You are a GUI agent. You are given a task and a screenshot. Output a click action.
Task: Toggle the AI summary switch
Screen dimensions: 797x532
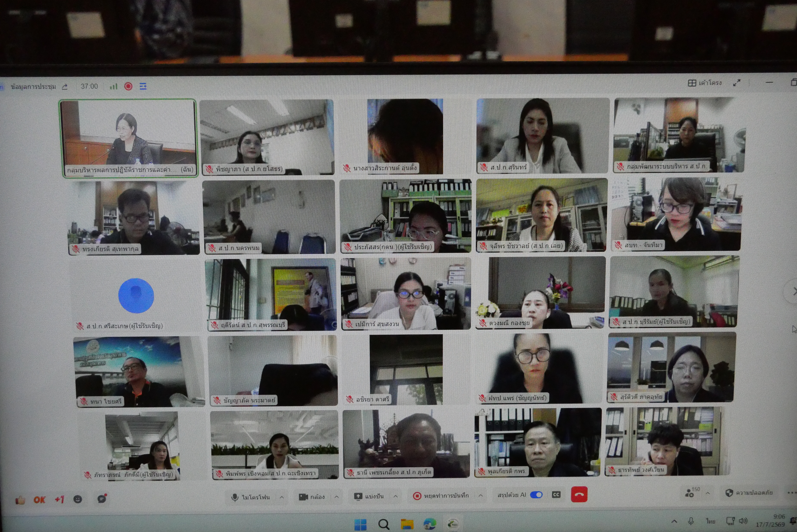536,495
